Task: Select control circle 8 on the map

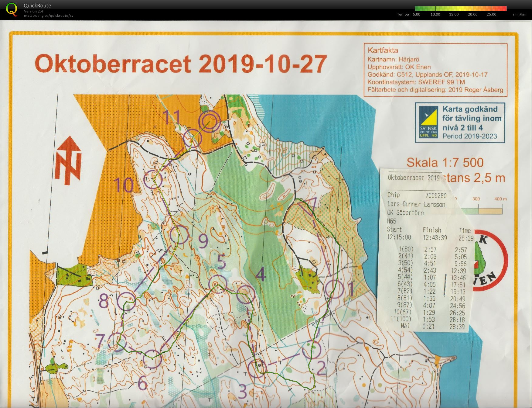Action: pyautogui.click(x=127, y=301)
